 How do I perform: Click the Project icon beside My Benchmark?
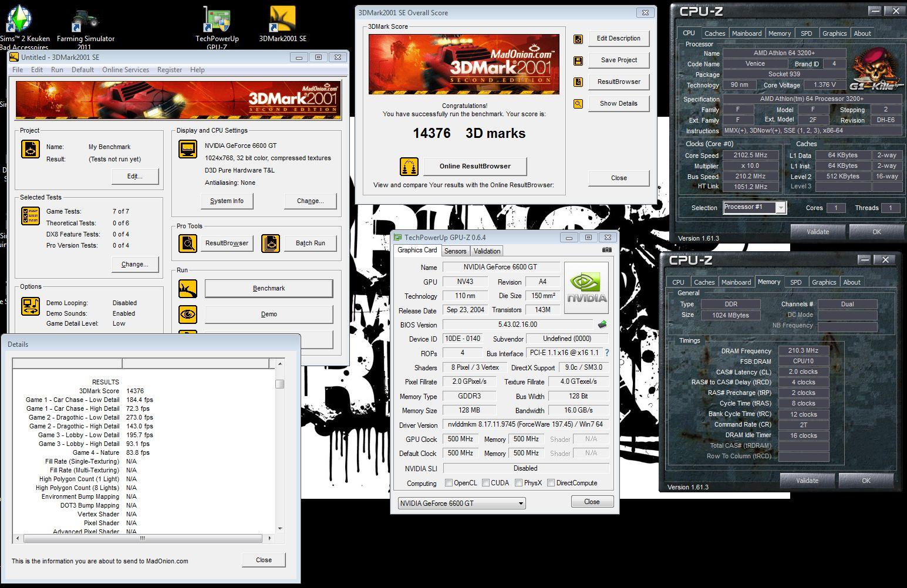pos(31,149)
